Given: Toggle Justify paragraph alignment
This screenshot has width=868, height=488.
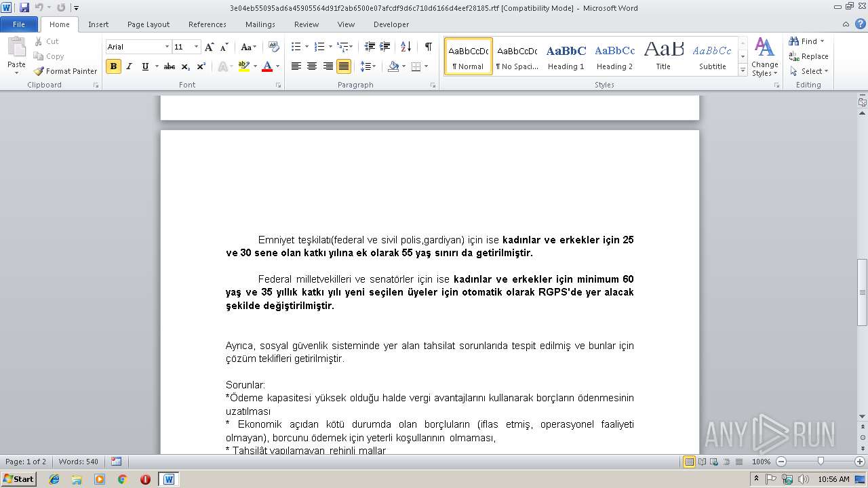Looking at the screenshot, I should 344,66.
